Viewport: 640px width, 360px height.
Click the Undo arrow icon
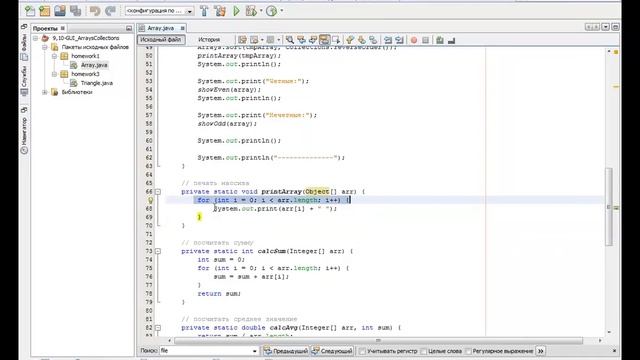point(95,11)
